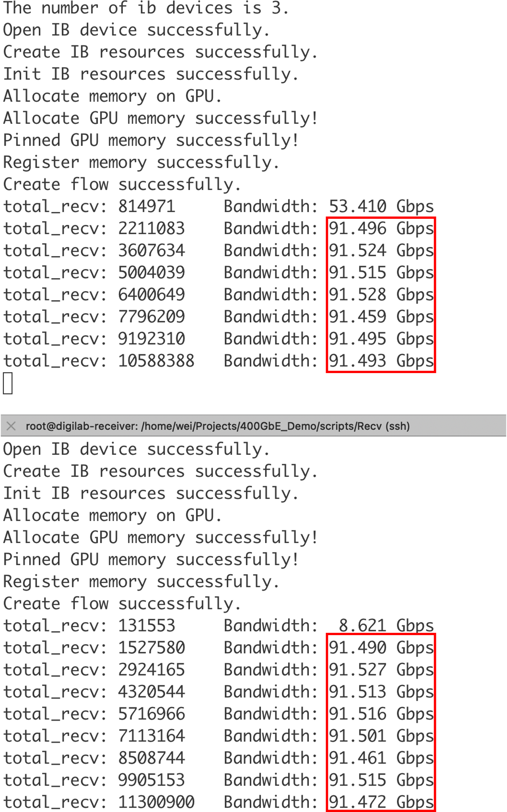The width and height of the screenshot is (507, 812).
Task: Click "The number of ib devices is 3." line
Action: click(x=146, y=8)
